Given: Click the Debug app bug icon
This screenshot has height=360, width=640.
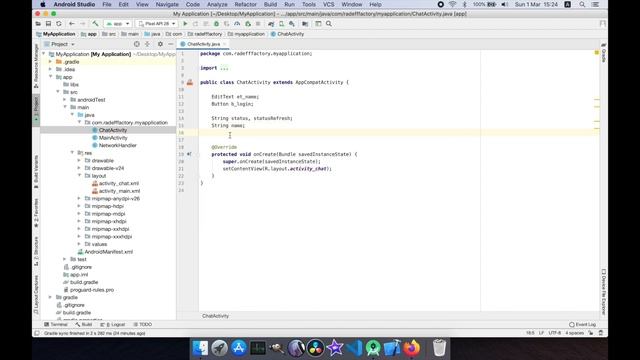Looking at the screenshot, I should coord(216,24).
